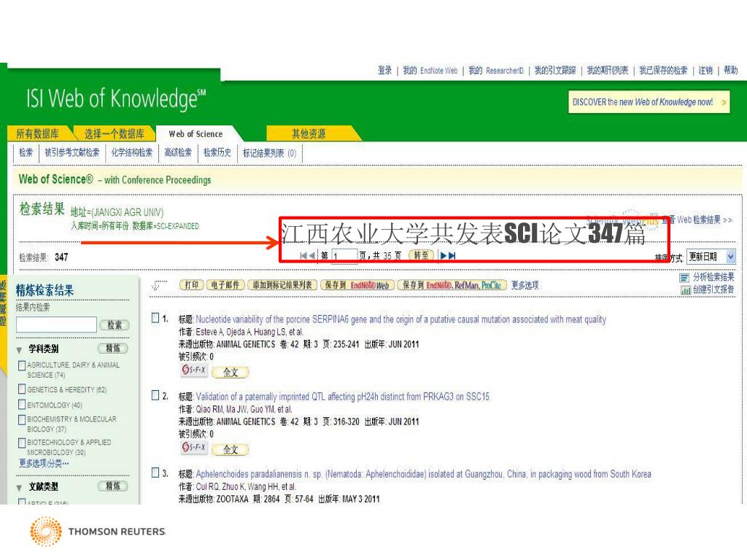Open the SERPINA6 gene article title
Image resolution: width=747 pixels, height=560 pixels.
400,319
